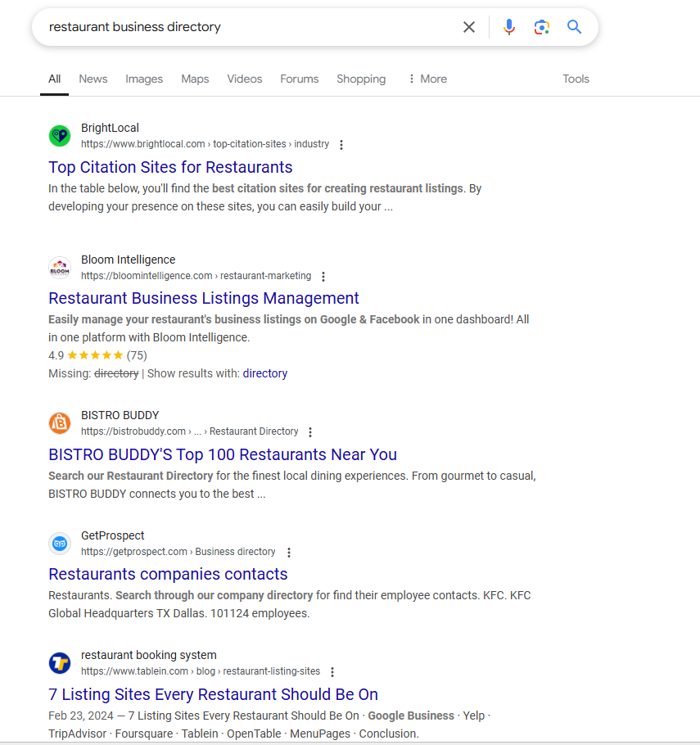Open Restaurants companies contacts result
The height and width of the screenshot is (745, 700).
[x=168, y=574]
